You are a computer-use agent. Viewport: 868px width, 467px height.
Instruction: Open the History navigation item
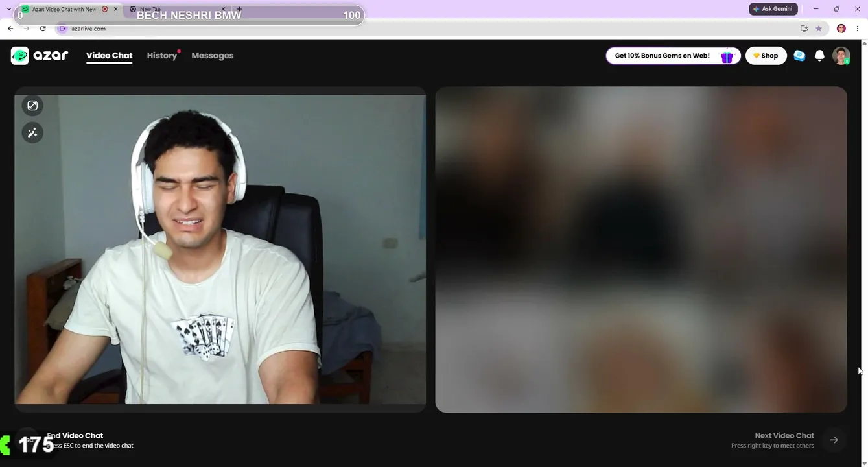162,56
